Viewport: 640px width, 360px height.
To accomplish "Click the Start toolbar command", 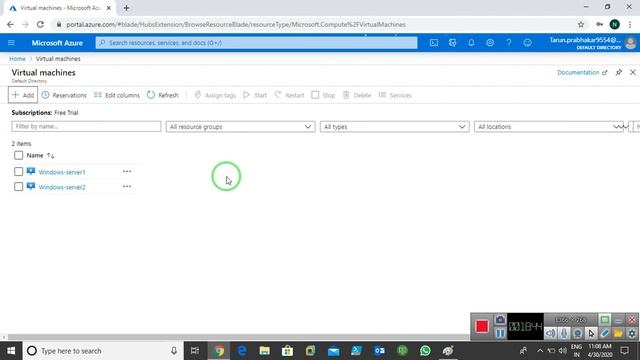I will tap(255, 95).
